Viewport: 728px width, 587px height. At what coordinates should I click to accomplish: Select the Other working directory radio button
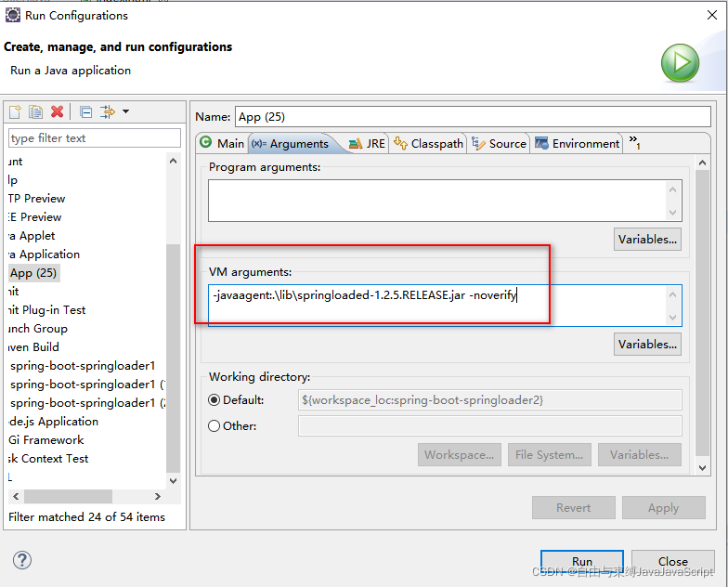[214, 425]
